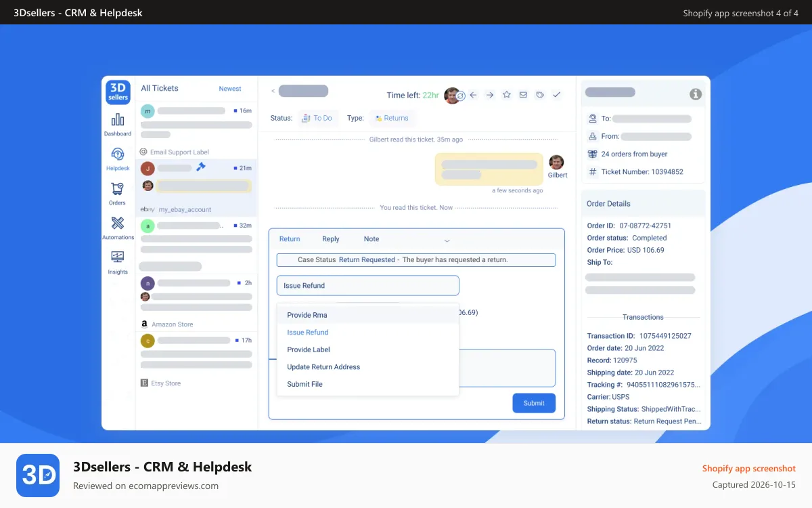This screenshot has height=508, width=812.
Task: Click my_ebay_account label
Action: pyautogui.click(x=185, y=210)
